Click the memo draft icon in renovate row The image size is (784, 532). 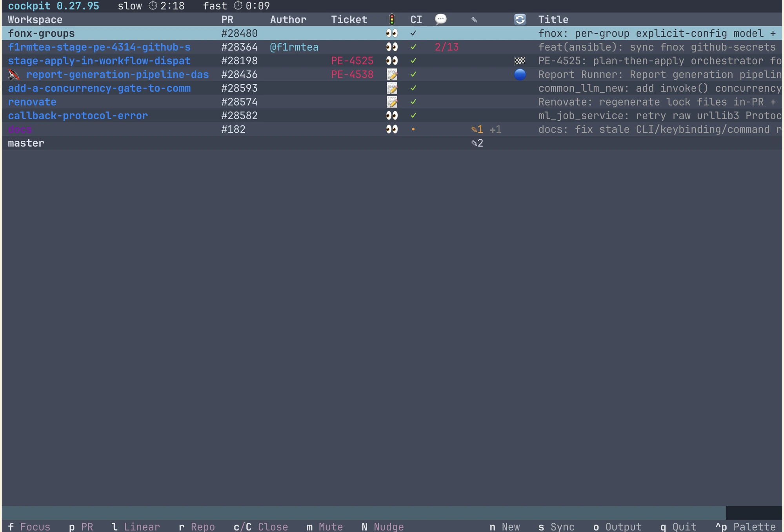click(391, 102)
